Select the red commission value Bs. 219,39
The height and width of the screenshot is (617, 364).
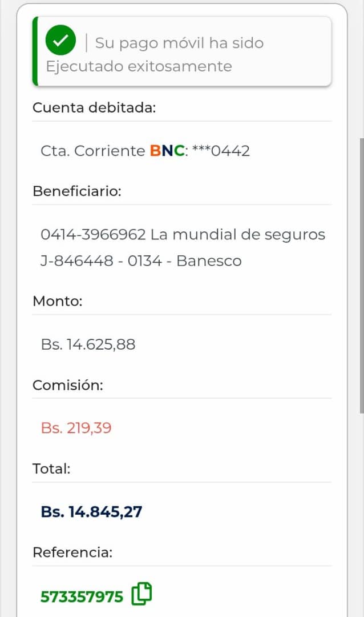[76, 428]
